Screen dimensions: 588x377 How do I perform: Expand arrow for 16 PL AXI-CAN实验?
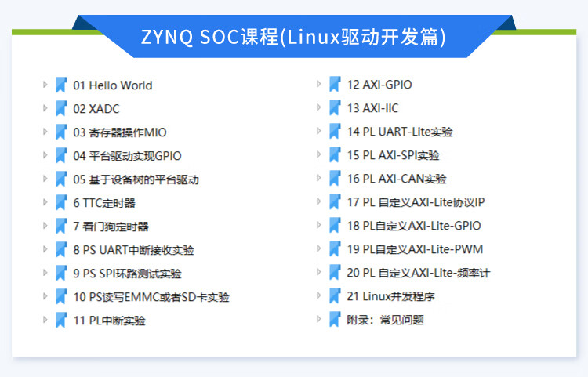[x=319, y=178]
